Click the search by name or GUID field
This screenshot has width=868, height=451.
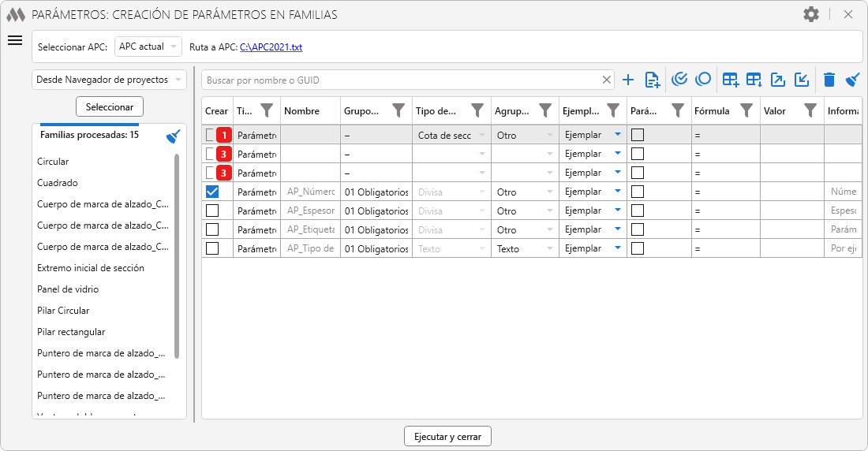401,80
